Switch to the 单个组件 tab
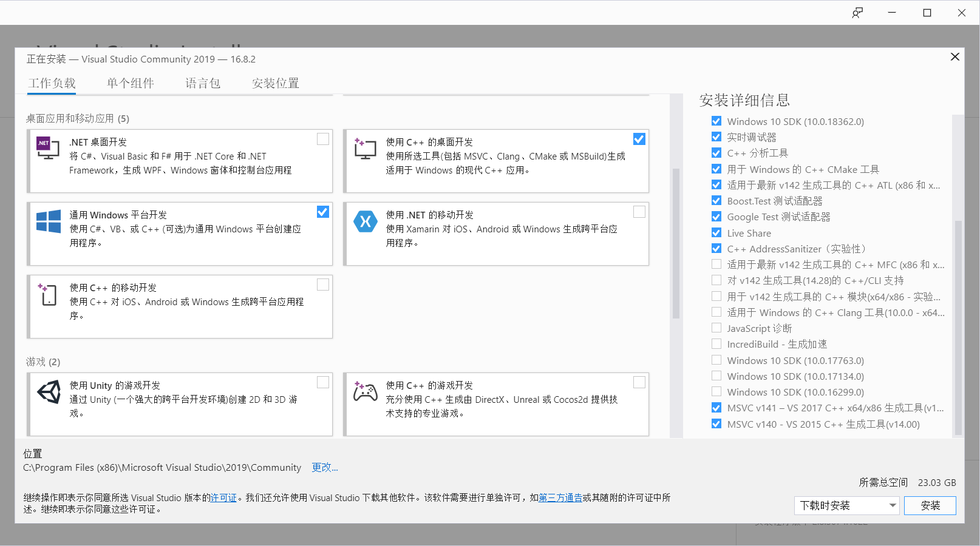Image resolution: width=980 pixels, height=546 pixels. 131,83
